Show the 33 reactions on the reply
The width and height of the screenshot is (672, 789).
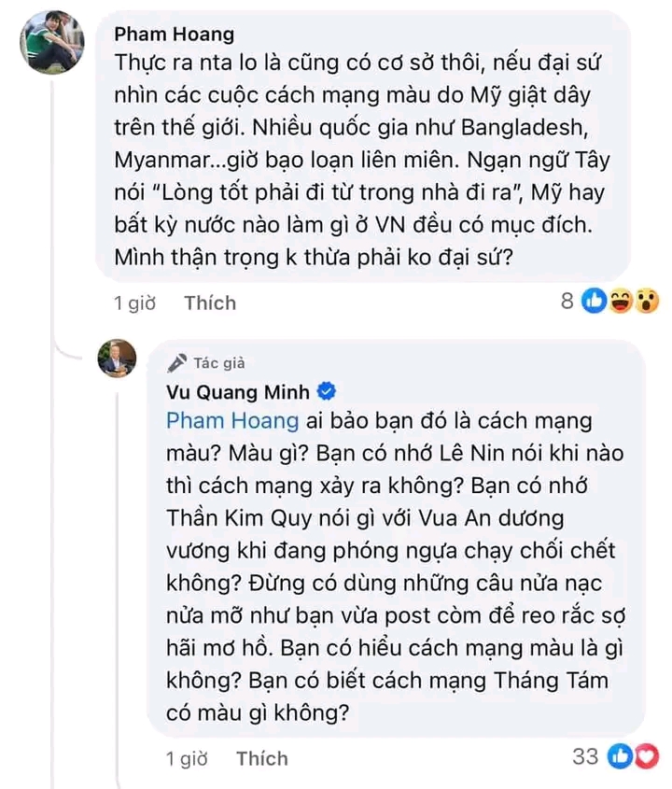584,757
